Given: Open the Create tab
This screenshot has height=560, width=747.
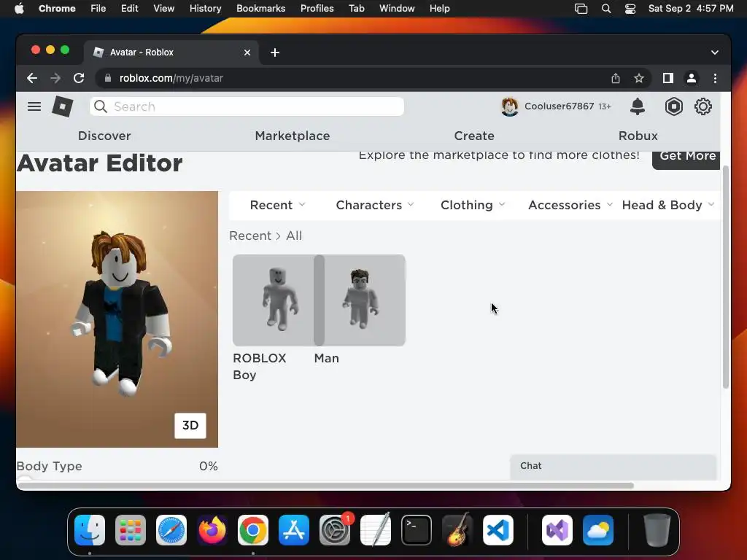Looking at the screenshot, I should (x=474, y=136).
